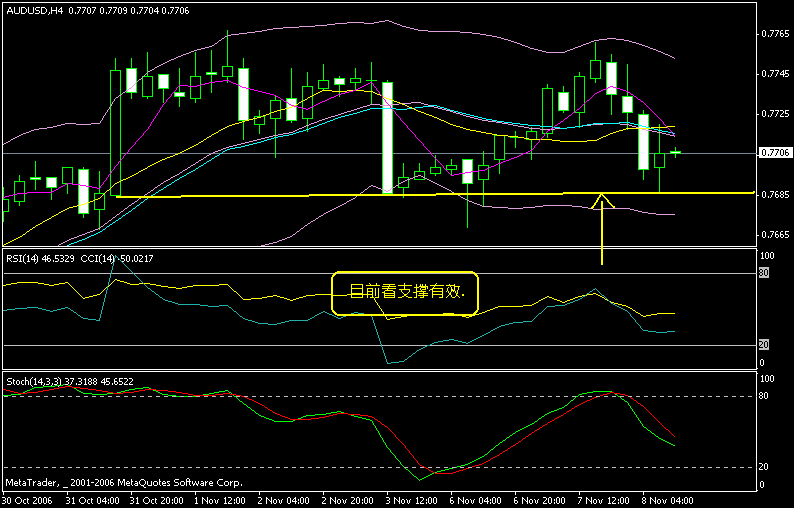Click the 30 Oct 2006 date label
The height and width of the screenshot is (508, 794).
pyautogui.click(x=28, y=501)
